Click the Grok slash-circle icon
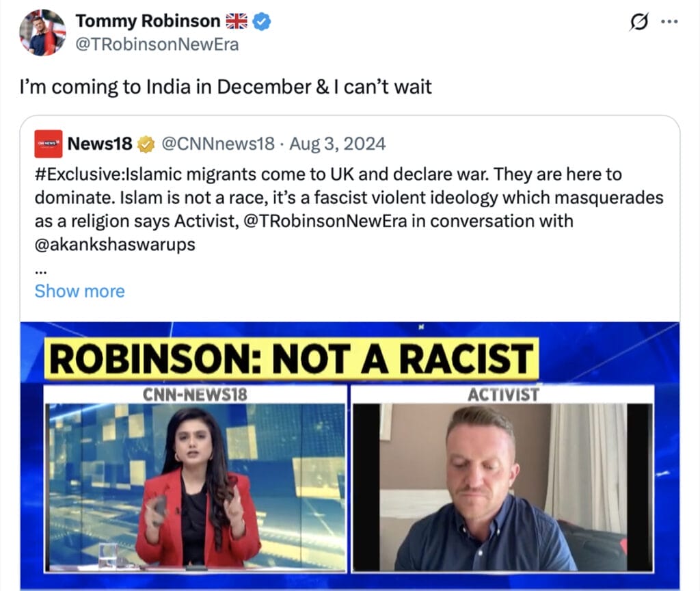Image resolution: width=700 pixels, height=591 pixels. [639, 21]
